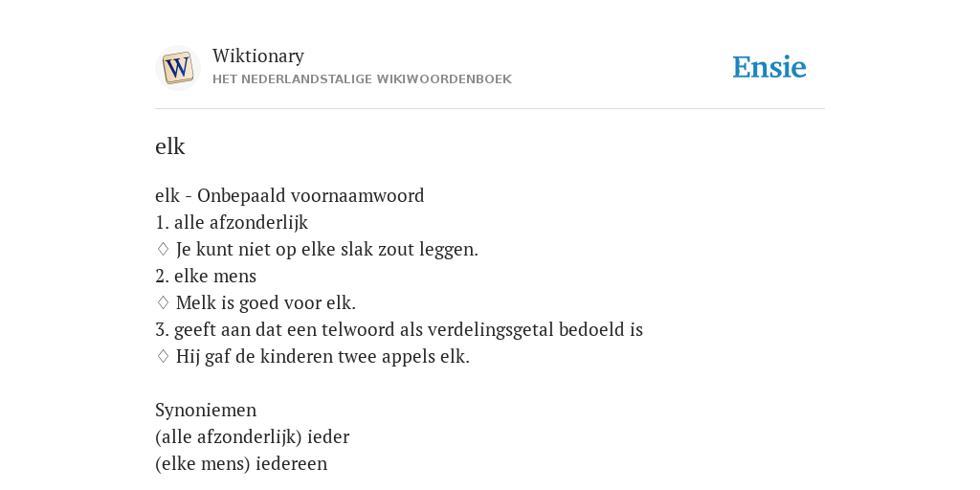Select the subtitle 'Het Nederlandstalige Wikiwoordenboek'
The width and height of the screenshot is (980, 490).
click(x=362, y=79)
